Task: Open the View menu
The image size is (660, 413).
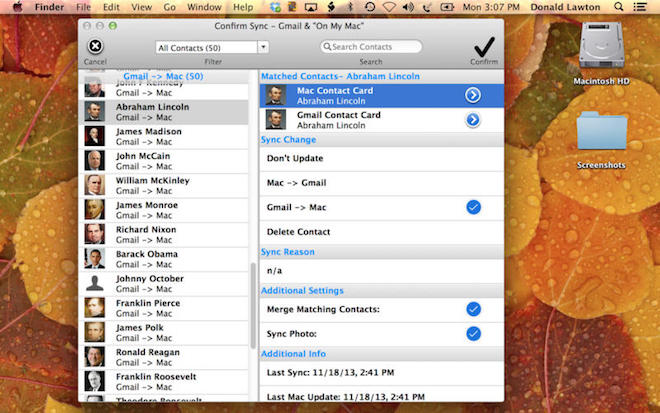Action: tap(141, 7)
